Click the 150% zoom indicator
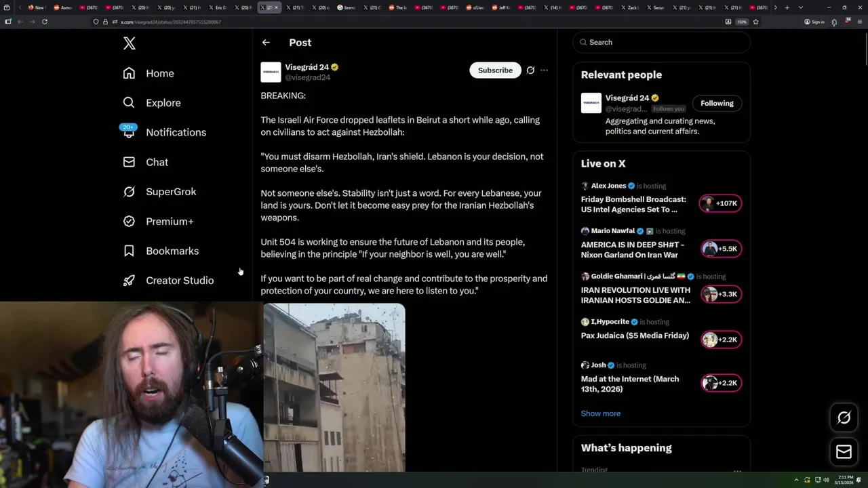868x488 pixels. tap(742, 22)
